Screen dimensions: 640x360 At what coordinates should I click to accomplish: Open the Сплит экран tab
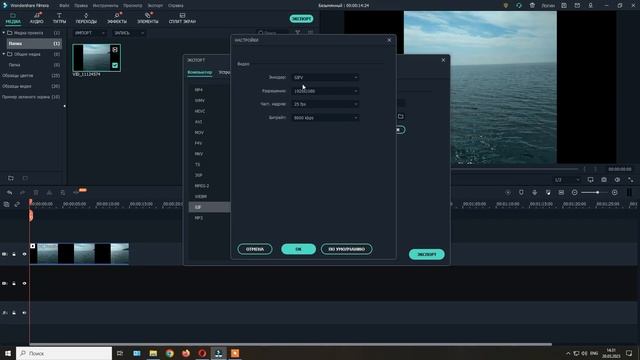(182, 18)
